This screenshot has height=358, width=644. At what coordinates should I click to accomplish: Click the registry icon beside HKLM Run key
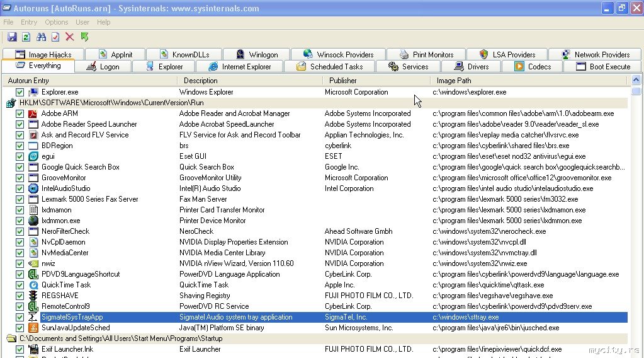pyautogui.click(x=11, y=103)
